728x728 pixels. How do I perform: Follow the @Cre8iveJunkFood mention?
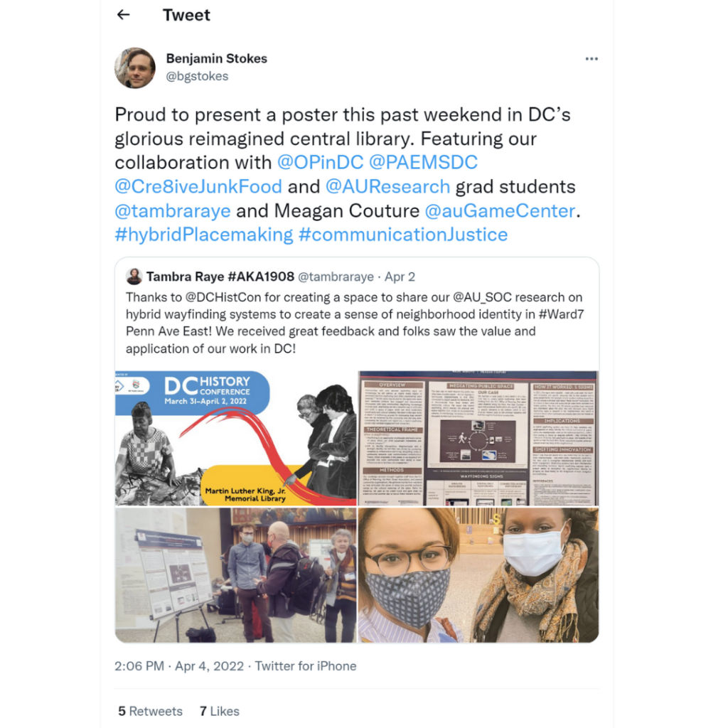click(x=199, y=187)
